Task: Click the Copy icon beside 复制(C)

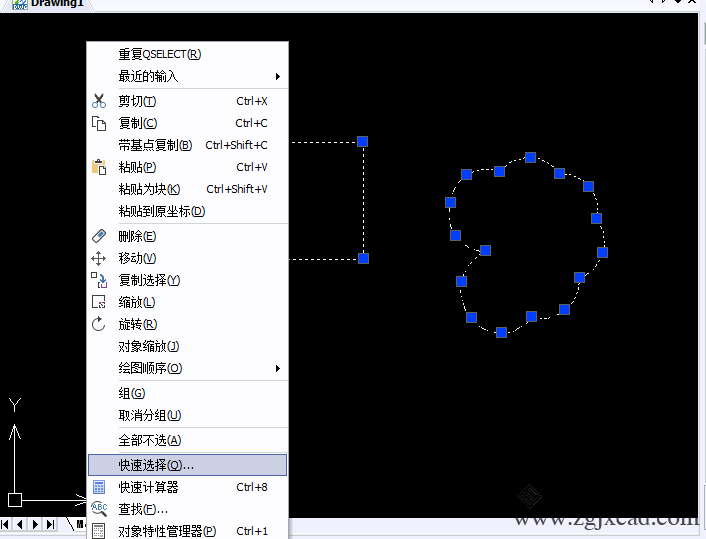Action: (99, 123)
